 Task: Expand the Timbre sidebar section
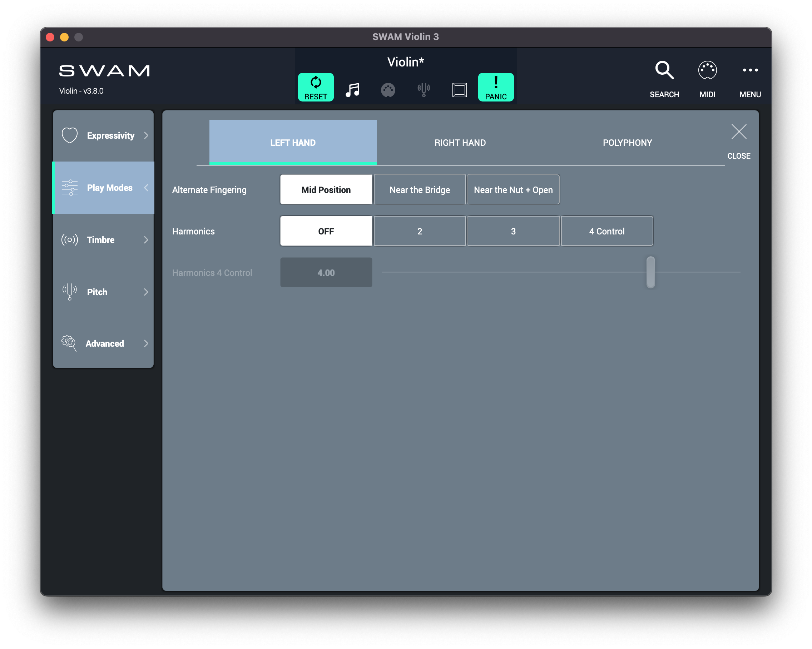pyautogui.click(x=103, y=240)
